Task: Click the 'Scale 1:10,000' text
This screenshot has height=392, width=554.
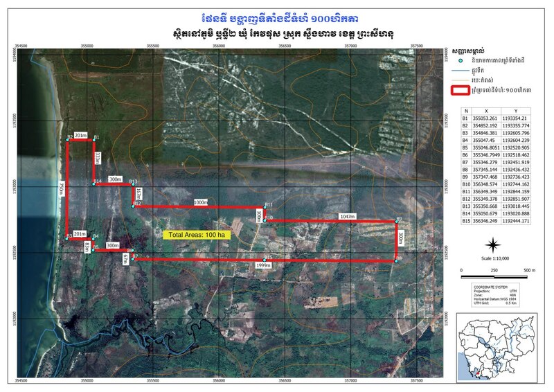Action: (x=495, y=258)
